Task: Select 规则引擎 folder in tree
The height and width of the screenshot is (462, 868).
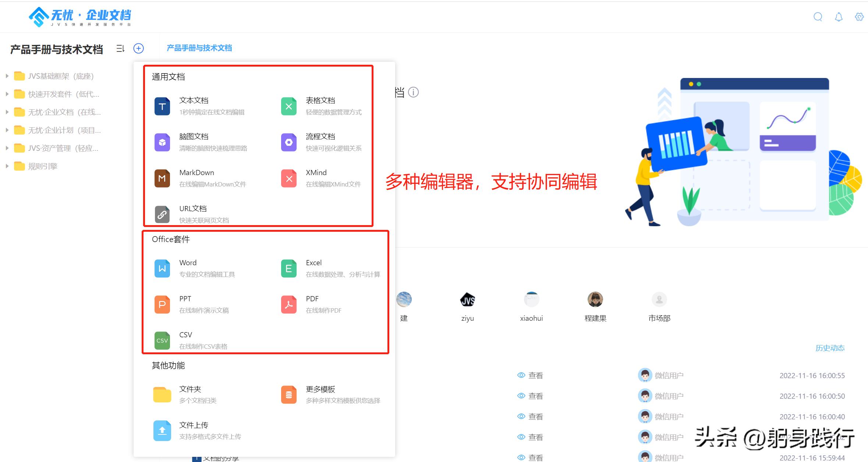Action: tap(36, 166)
